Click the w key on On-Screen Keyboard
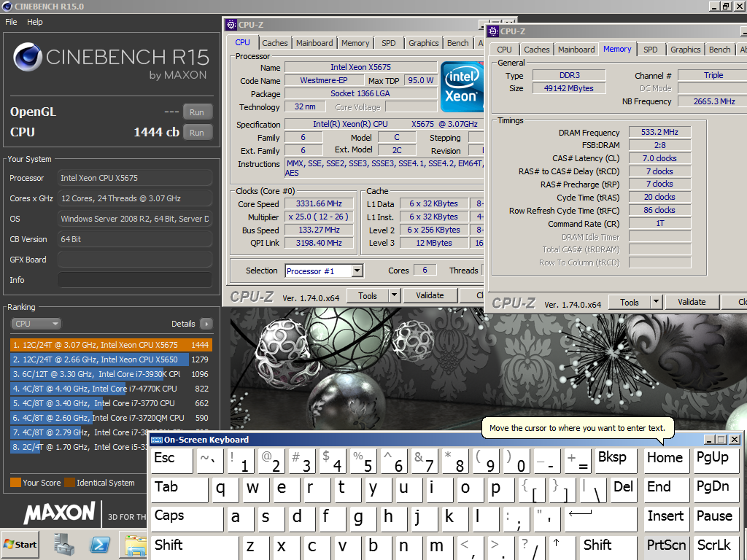This screenshot has width=747, height=560. 257,489
